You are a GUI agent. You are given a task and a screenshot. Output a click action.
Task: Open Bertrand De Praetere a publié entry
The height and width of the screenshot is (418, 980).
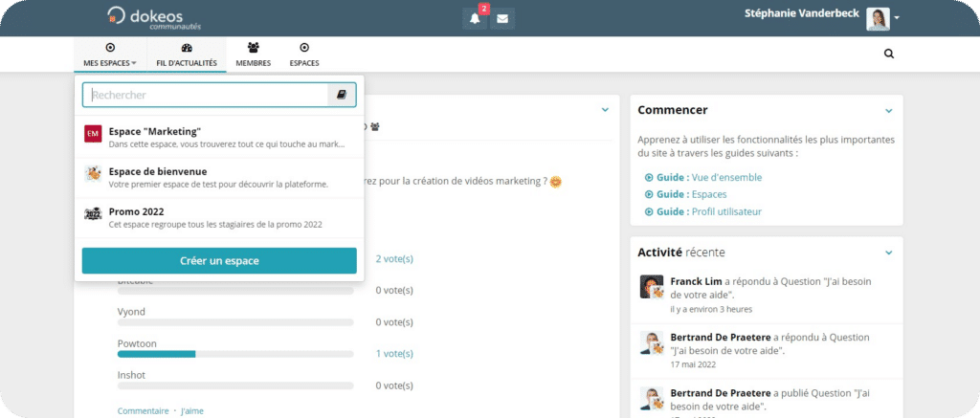(767, 399)
